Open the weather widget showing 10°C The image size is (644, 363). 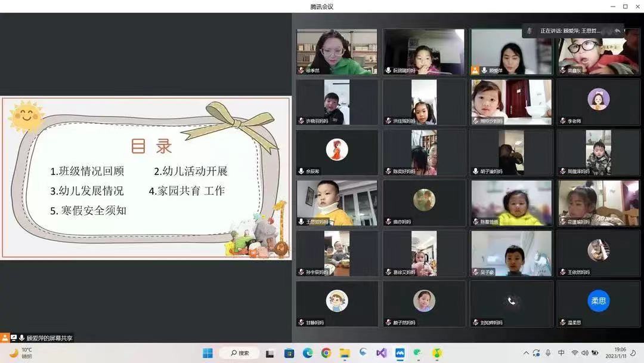pos(20,353)
